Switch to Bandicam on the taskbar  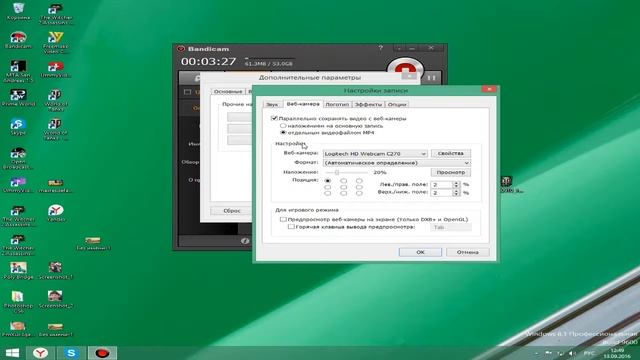pos(102,353)
